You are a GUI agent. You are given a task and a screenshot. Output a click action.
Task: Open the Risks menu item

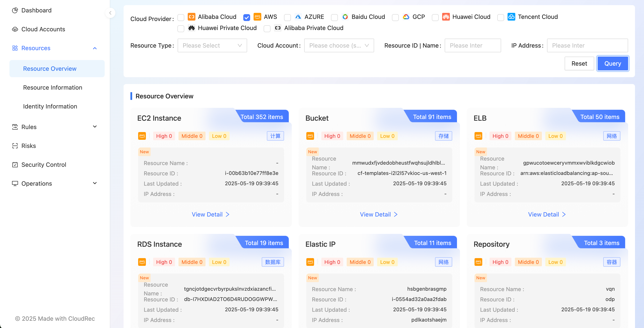[x=57, y=146]
